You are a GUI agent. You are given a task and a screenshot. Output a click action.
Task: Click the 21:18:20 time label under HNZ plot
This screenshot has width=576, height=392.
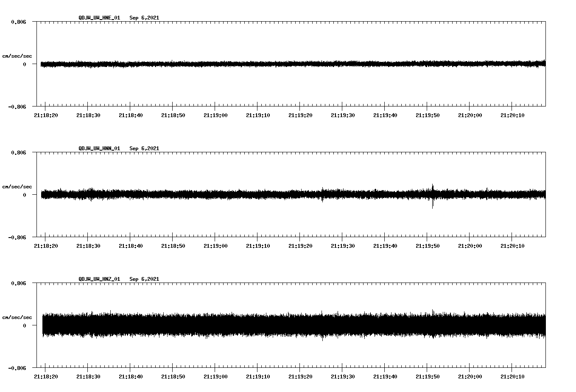tap(46, 377)
